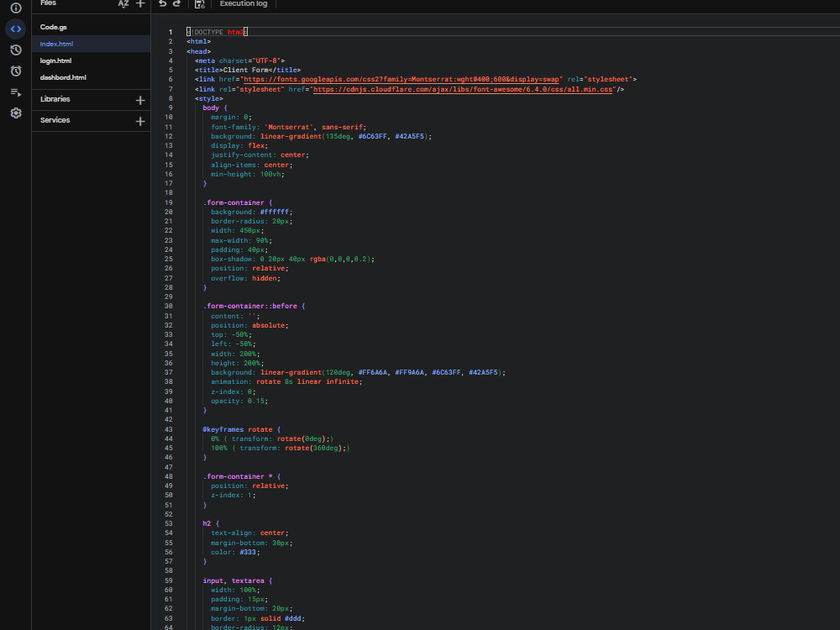
Task: Click the 'h2' selector on line 53
Action: [x=207, y=523]
